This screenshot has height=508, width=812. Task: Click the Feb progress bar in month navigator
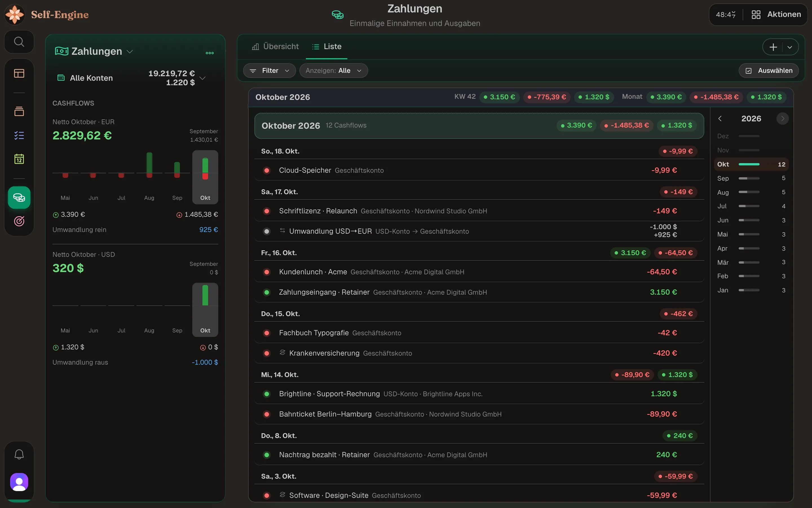pos(749,276)
